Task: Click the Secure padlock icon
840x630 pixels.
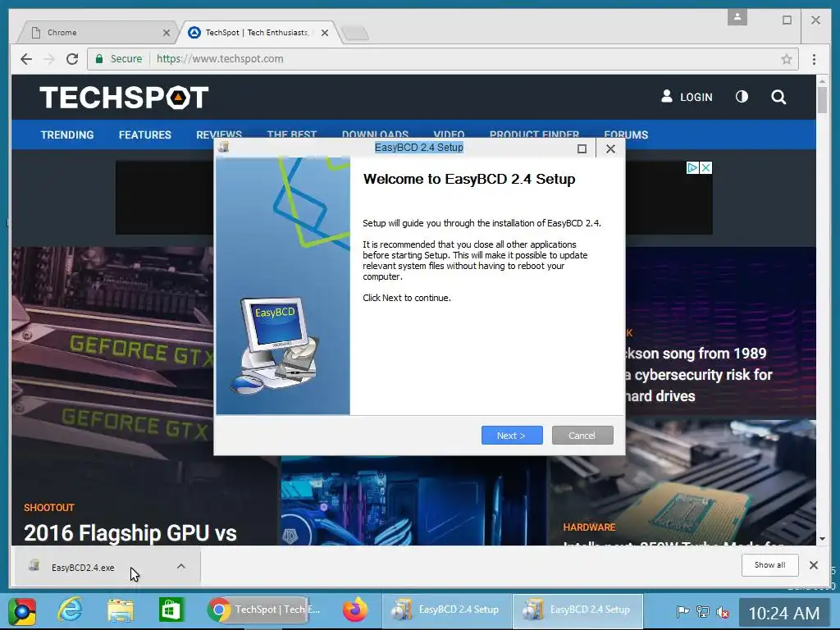Action: pos(99,59)
